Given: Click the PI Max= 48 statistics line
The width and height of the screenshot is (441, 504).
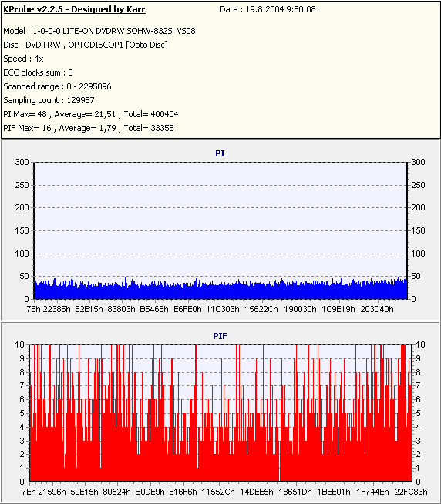Looking at the screenshot, I should coord(91,114).
